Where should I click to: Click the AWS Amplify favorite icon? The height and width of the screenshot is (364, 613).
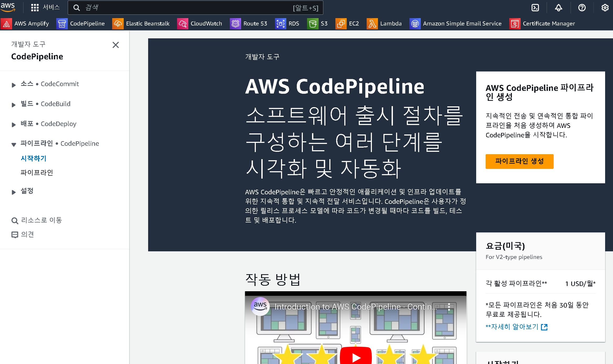[6, 24]
